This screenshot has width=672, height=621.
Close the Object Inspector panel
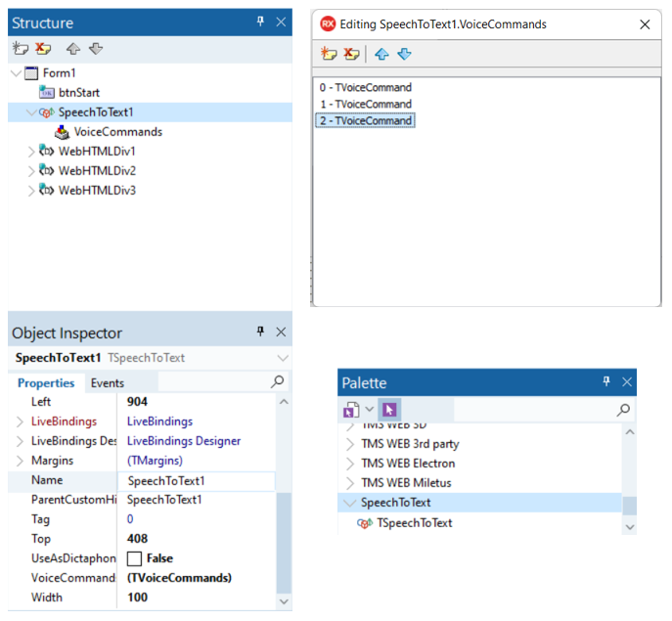tap(281, 332)
